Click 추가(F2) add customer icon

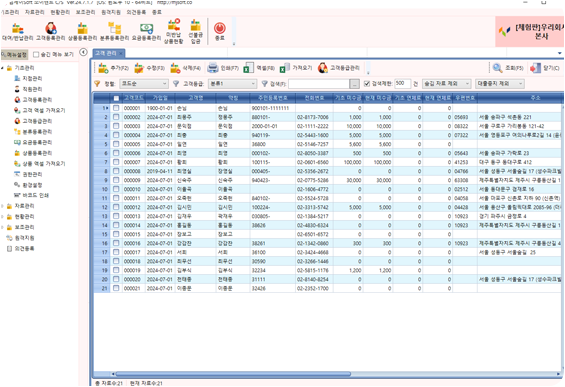coord(114,68)
